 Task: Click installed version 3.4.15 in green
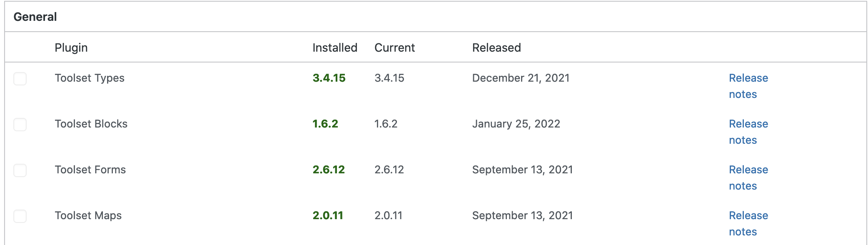click(329, 78)
